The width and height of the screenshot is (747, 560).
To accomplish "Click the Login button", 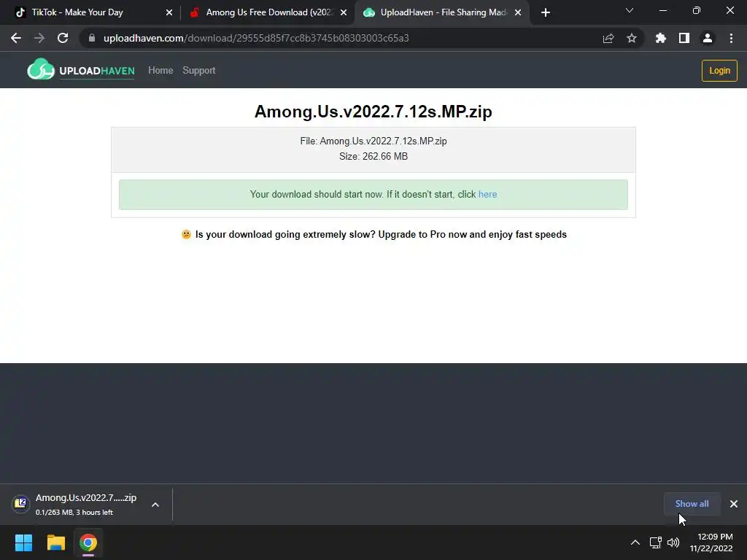I will click(x=719, y=71).
